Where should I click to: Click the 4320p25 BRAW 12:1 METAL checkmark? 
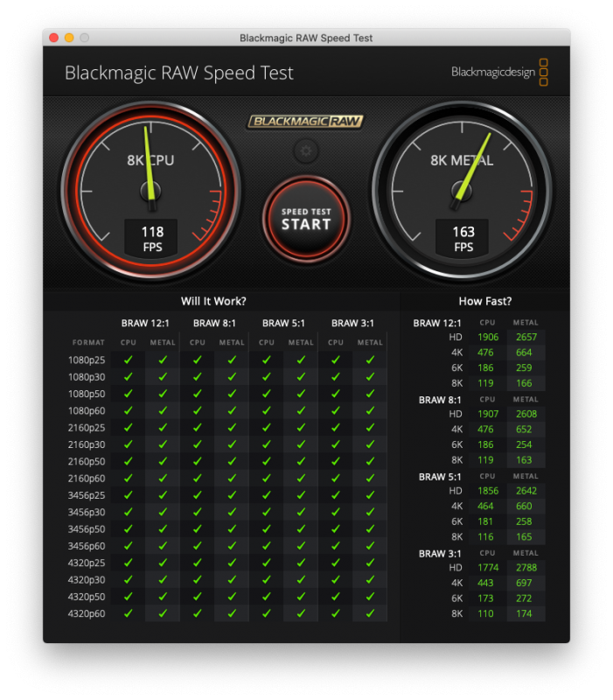point(163,563)
